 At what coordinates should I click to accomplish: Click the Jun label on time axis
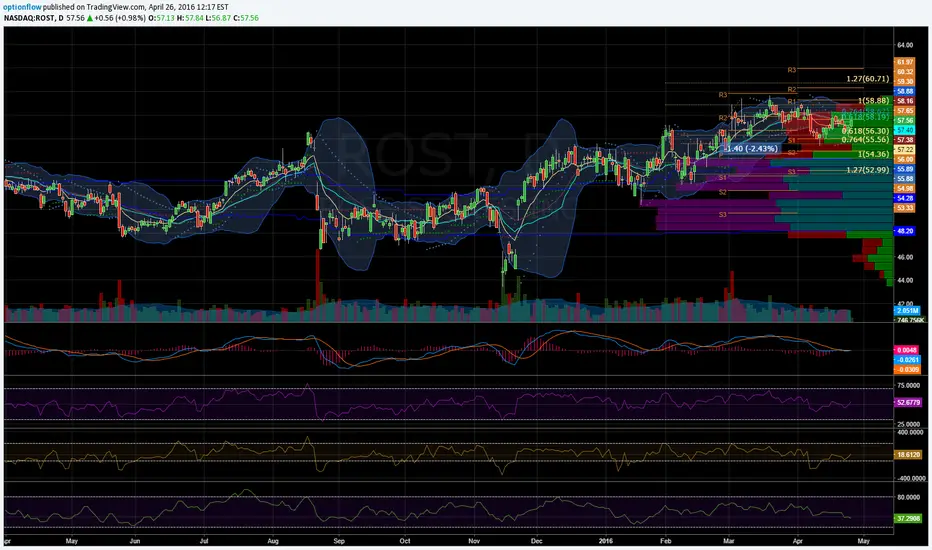135,541
